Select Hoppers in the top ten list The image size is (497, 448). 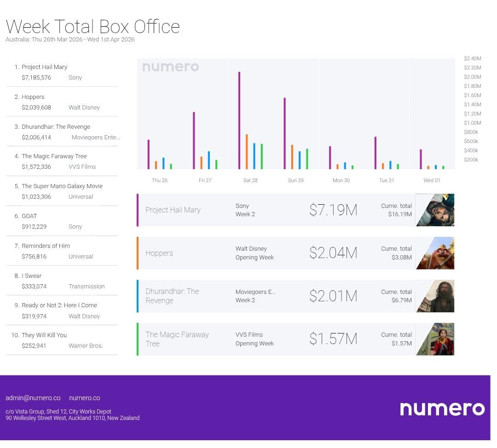[33, 97]
